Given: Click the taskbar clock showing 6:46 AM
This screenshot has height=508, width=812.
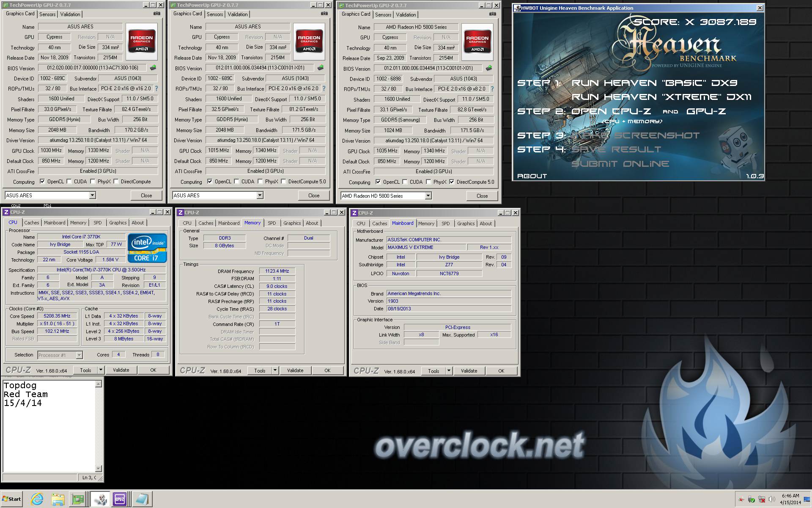Looking at the screenshot, I should click(x=790, y=496).
